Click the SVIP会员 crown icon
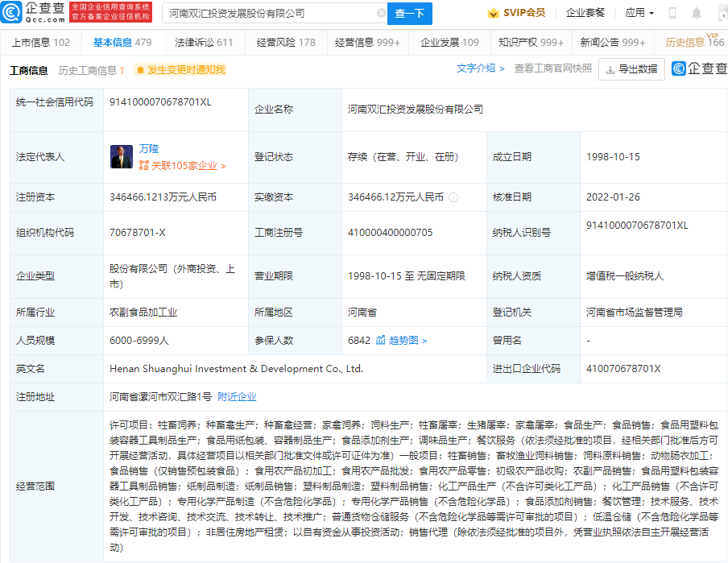 click(x=493, y=12)
